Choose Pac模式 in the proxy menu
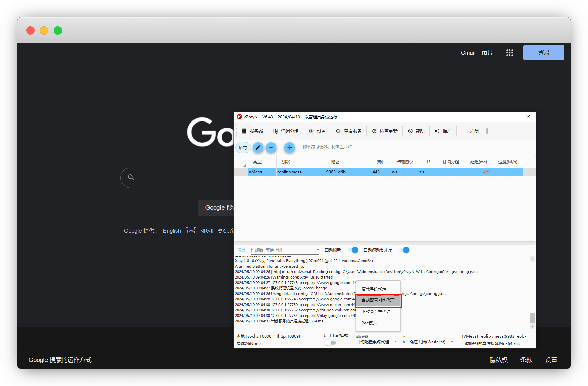The image size is (588, 386). (x=369, y=323)
